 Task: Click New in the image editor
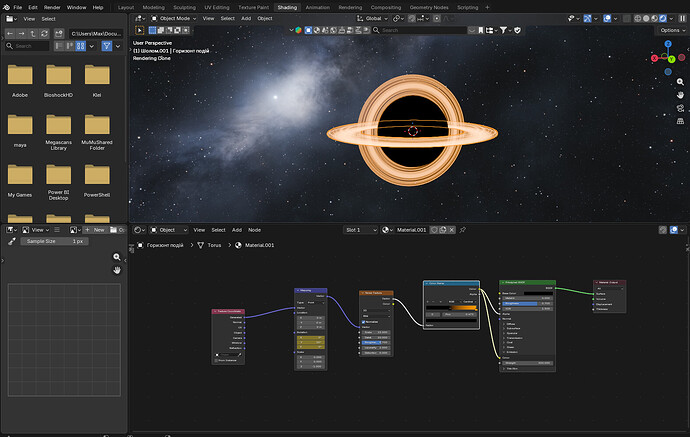coord(95,230)
